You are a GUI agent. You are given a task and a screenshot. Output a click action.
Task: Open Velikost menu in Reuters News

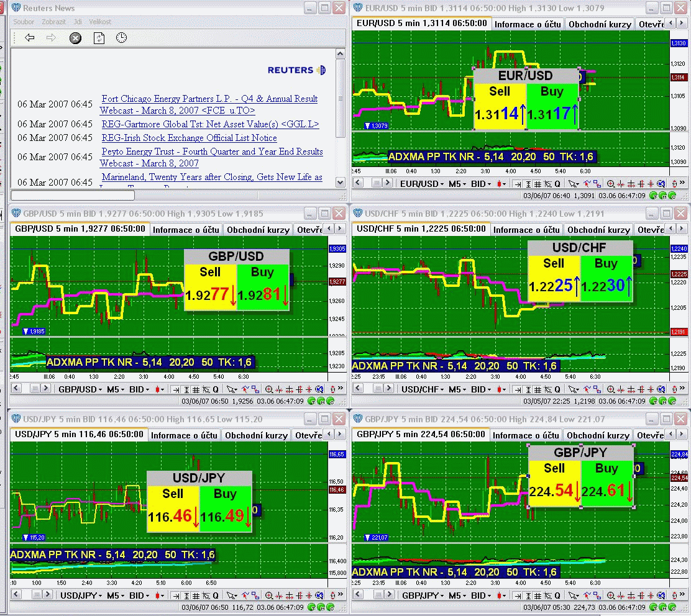(x=100, y=22)
